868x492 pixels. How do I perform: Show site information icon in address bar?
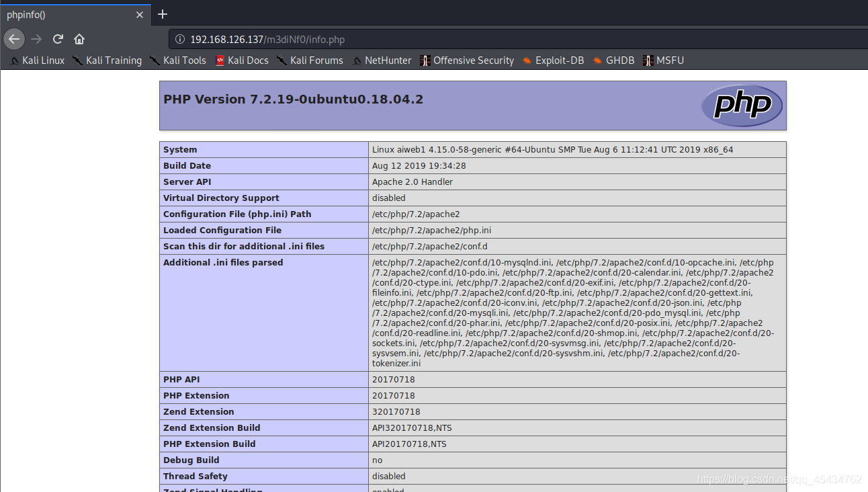click(x=179, y=39)
